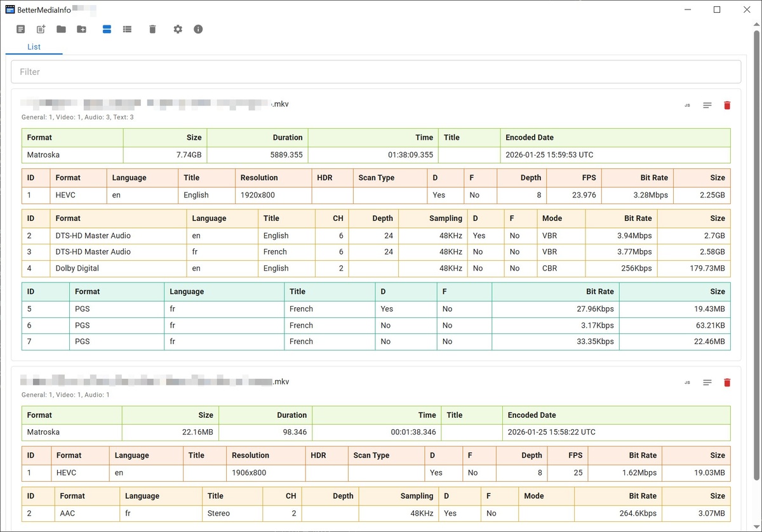The height and width of the screenshot is (532, 762).
Task: Click the 22.46MB subtitle size
Action: pos(675,341)
